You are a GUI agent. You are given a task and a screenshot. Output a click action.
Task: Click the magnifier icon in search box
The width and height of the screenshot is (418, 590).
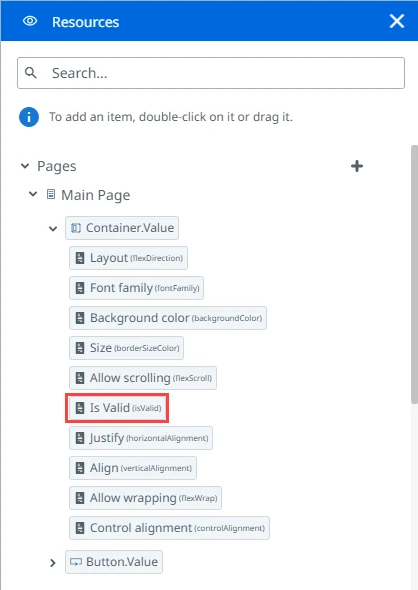[31, 73]
